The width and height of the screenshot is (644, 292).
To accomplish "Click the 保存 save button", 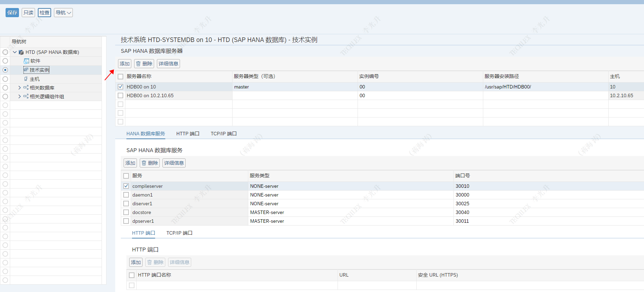I will pos(12,13).
